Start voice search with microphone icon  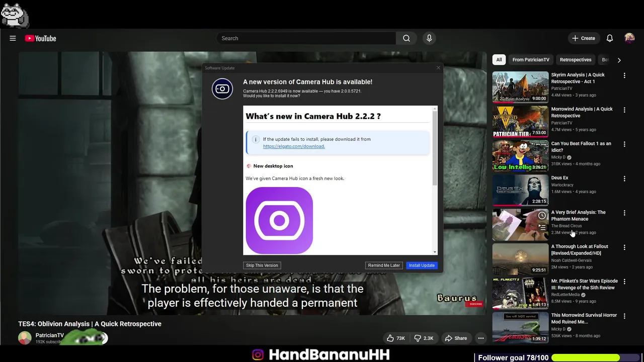pos(429,38)
